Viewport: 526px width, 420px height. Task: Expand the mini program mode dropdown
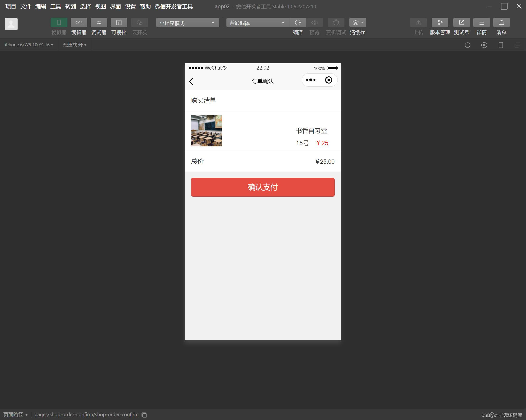point(187,23)
